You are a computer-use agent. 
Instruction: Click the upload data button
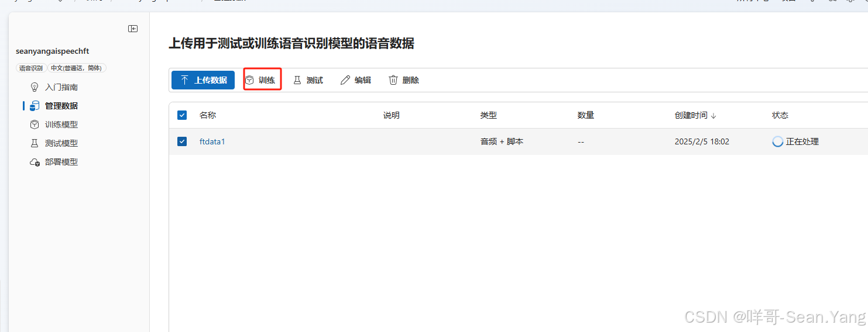(x=203, y=80)
